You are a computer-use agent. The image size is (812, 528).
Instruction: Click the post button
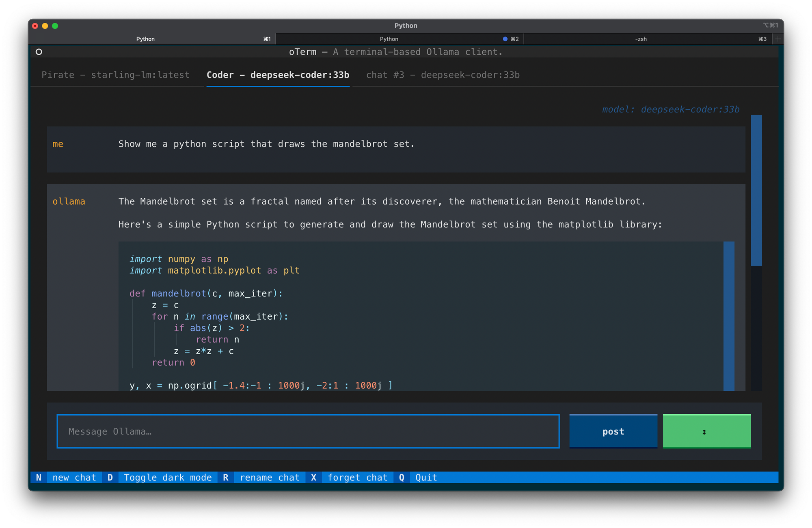613,431
